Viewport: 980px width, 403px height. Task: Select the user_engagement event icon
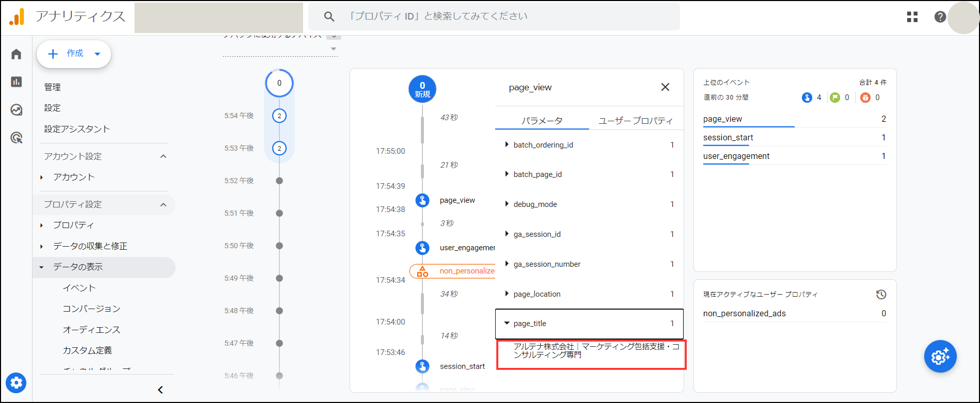tap(422, 248)
